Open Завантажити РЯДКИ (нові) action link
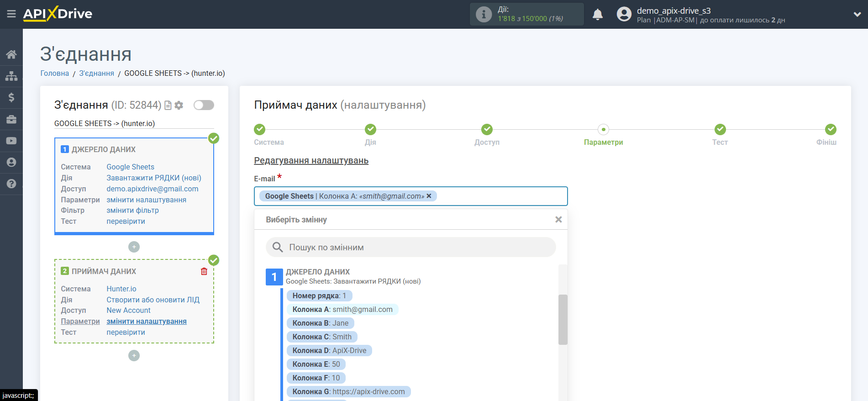 tap(154, 178)
